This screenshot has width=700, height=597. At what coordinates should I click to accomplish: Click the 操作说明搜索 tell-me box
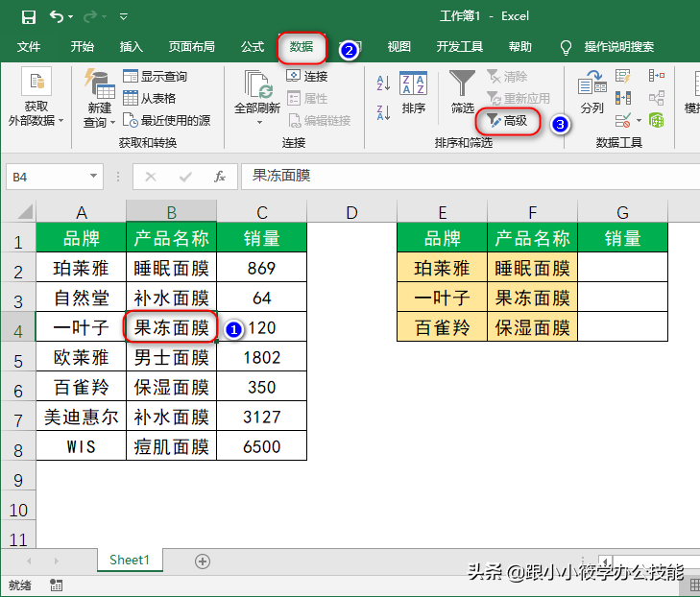pyautogui.click(x=618, y=47)
